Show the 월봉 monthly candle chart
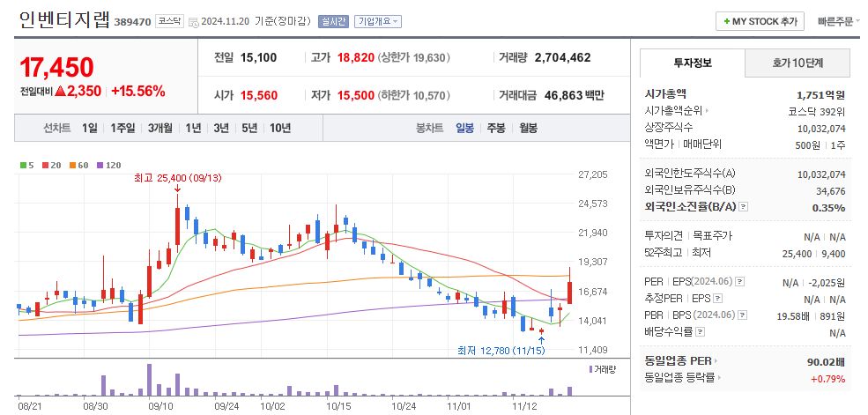The image size is (868, 415). pos(528,129)
